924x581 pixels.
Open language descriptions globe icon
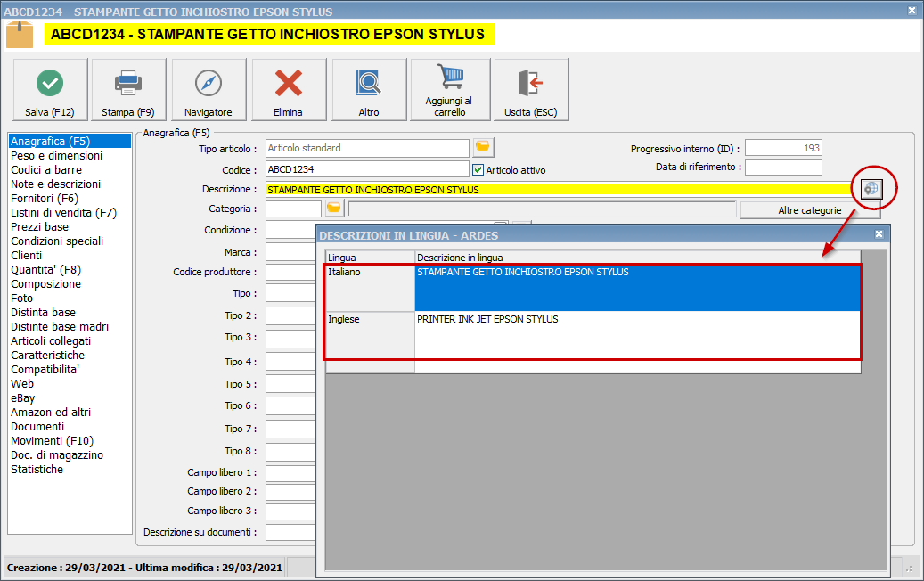pyautogui.click(x=871, y=189)
